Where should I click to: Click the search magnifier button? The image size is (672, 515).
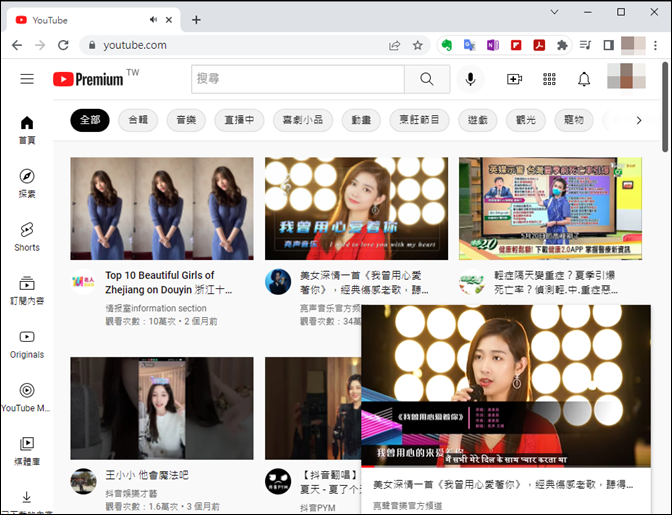point(427,79)
